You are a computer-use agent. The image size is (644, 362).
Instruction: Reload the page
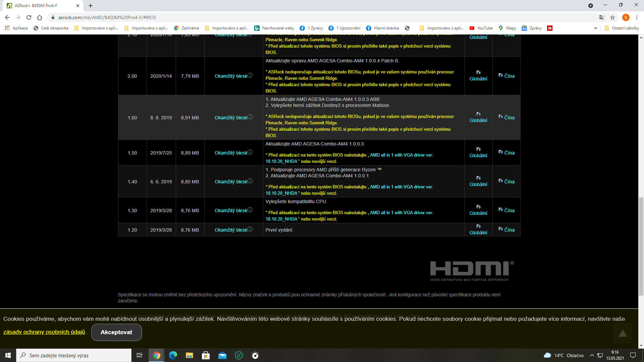29,17
